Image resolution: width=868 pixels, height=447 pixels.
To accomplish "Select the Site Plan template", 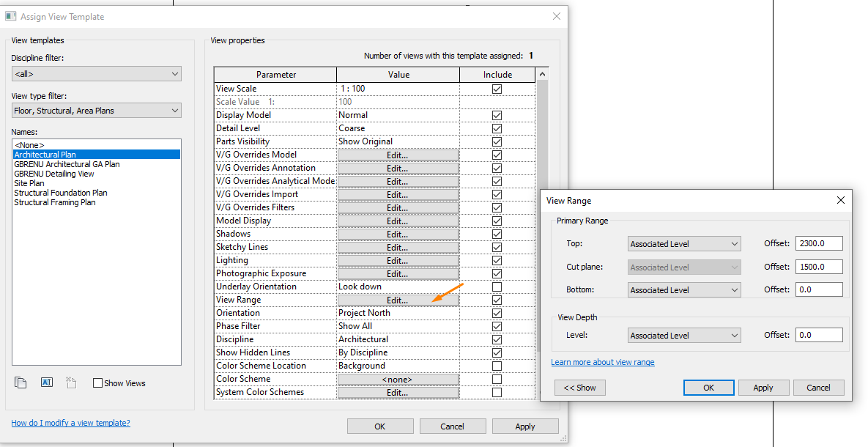I will (29, 182).
